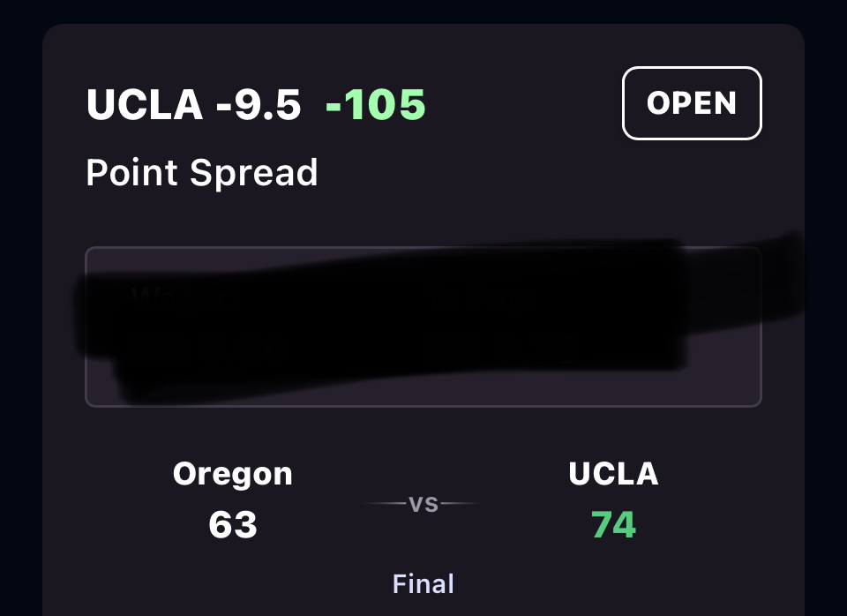Click the word Point in bet type

[132, 173]
